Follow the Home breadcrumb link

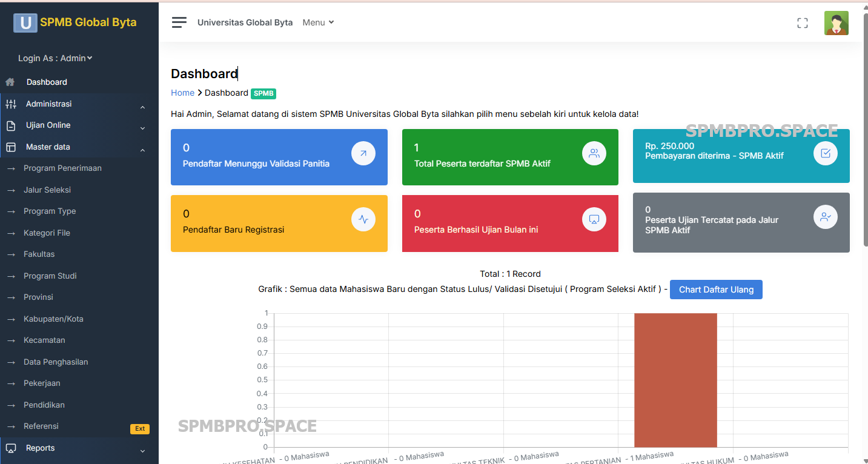[x=182, y=93]
